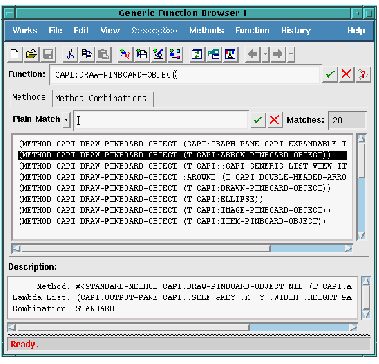Open the Back history dropdown arrow

[x=265, y=54]
